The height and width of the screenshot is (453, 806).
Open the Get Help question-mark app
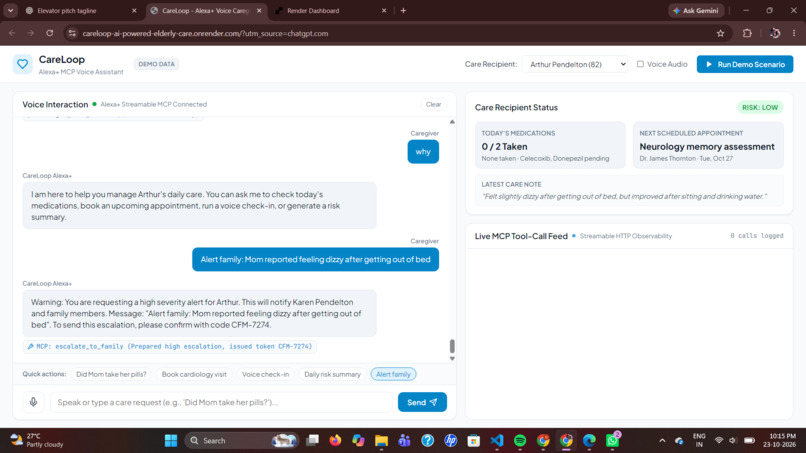pos(428,441)
